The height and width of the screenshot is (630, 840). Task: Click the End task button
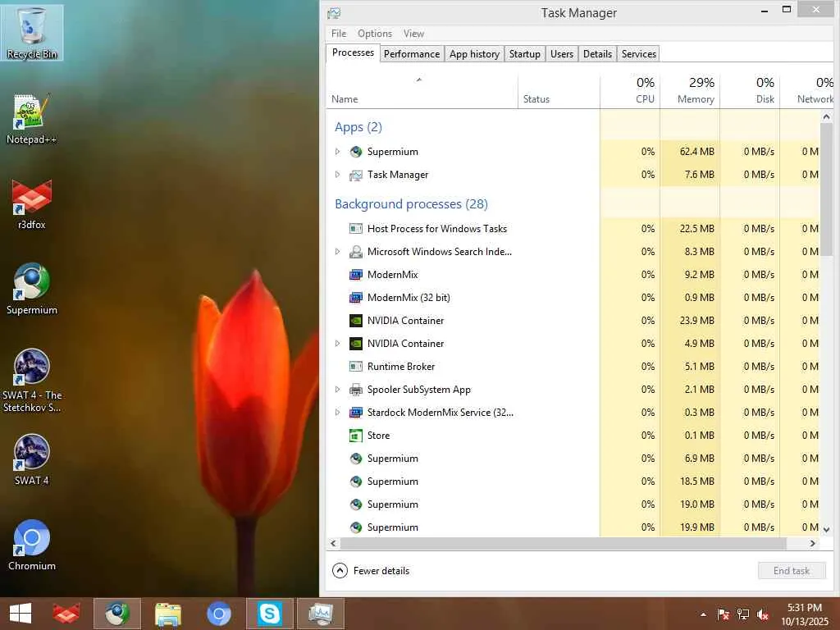coord(792,571)
